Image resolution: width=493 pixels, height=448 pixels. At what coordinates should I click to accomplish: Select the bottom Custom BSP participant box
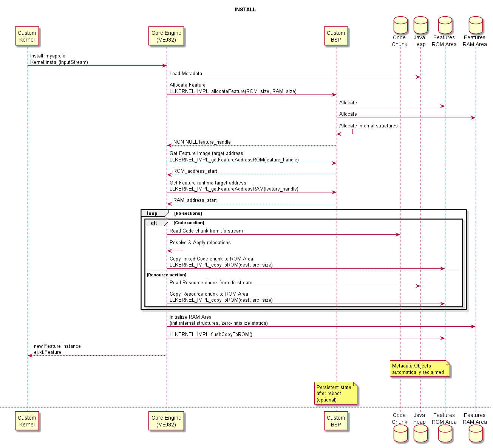(336, 421)
